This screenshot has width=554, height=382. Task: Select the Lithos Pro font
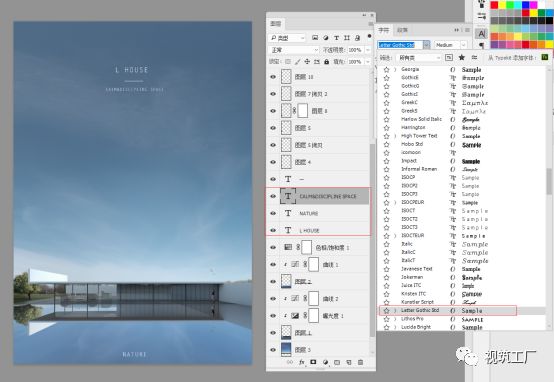(412, 319)
